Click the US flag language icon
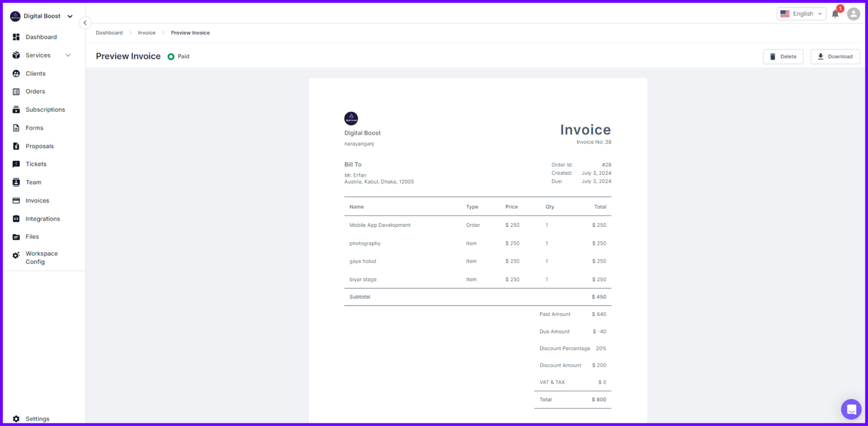Screen dimensions: 868x426 [785, 14]
